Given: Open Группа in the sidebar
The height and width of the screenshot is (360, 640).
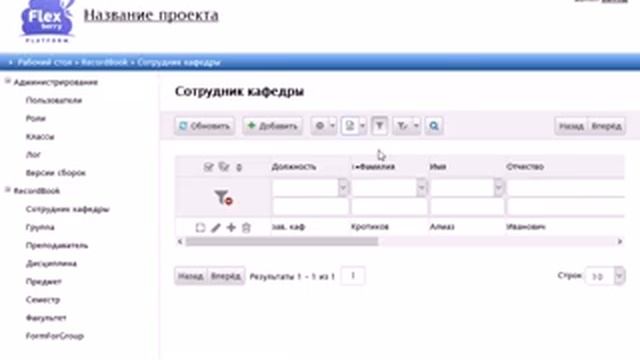Looking at the screenshot, I should pyautogui.click(x=40, y=227).
